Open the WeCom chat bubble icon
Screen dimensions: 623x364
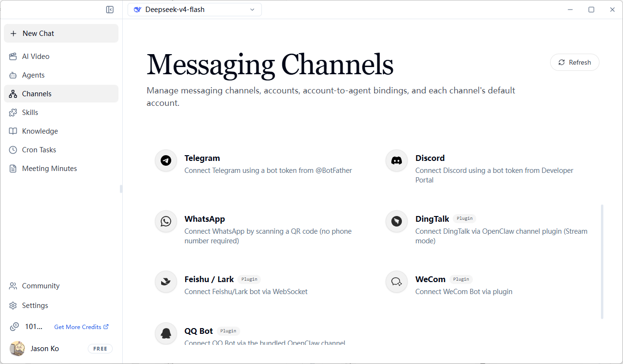[x=397, y=282]
